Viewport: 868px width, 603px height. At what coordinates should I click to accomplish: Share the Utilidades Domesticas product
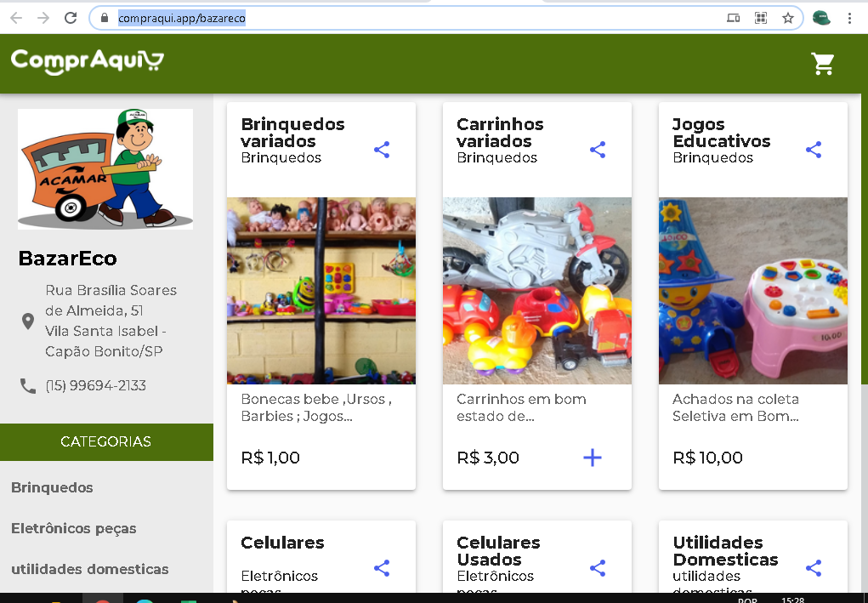pyautogui.click(x=814, y=568)
